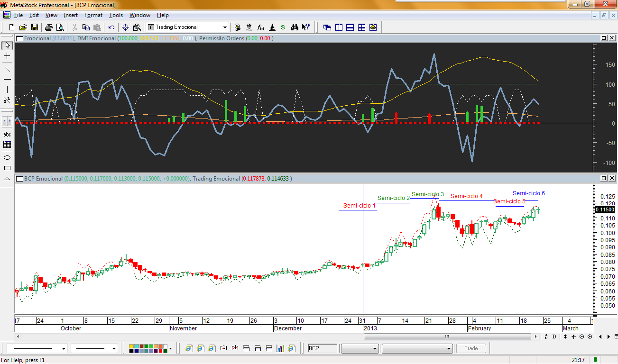Open the View menu
Screen dimensions: 618x364
click(x=51, y=15)
